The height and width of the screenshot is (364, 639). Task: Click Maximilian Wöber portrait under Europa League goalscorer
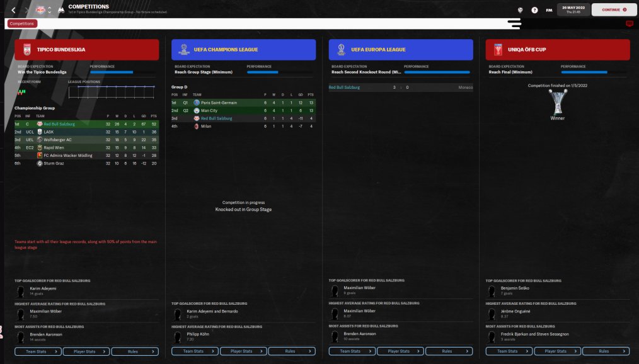(x=335, y=291)
